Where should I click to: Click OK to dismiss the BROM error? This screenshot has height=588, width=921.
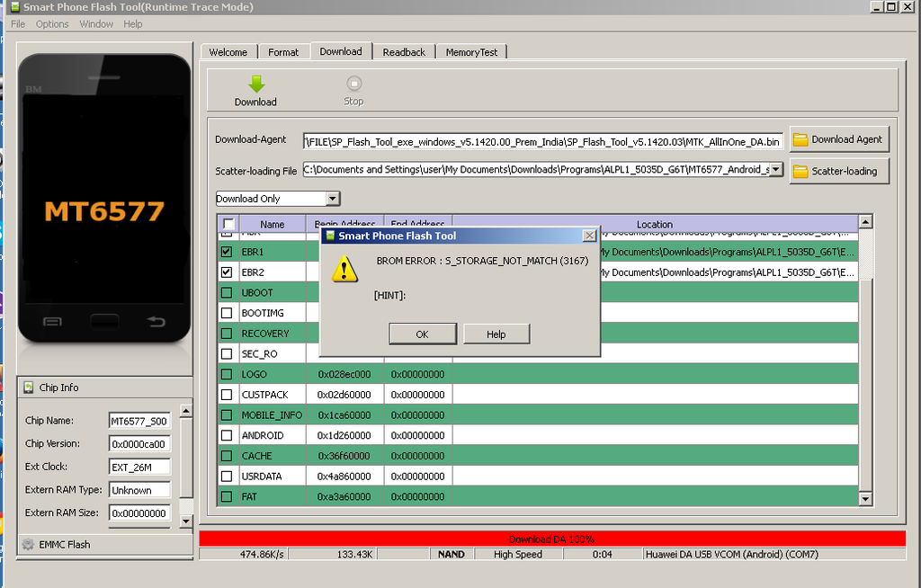(423, 334)
